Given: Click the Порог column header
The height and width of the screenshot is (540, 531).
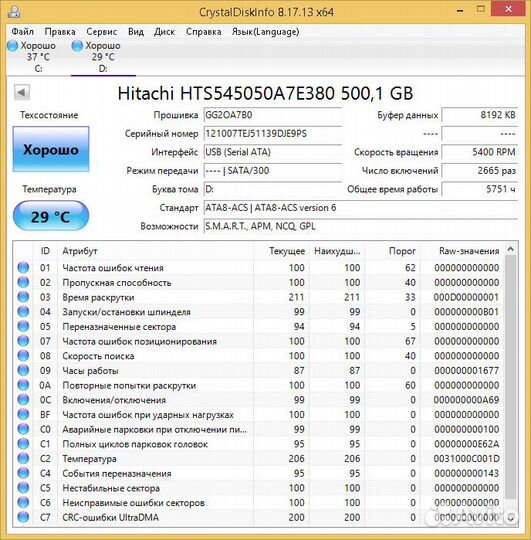Looking at the screenshot, I should pyautogui.click(x=393, y=251).
